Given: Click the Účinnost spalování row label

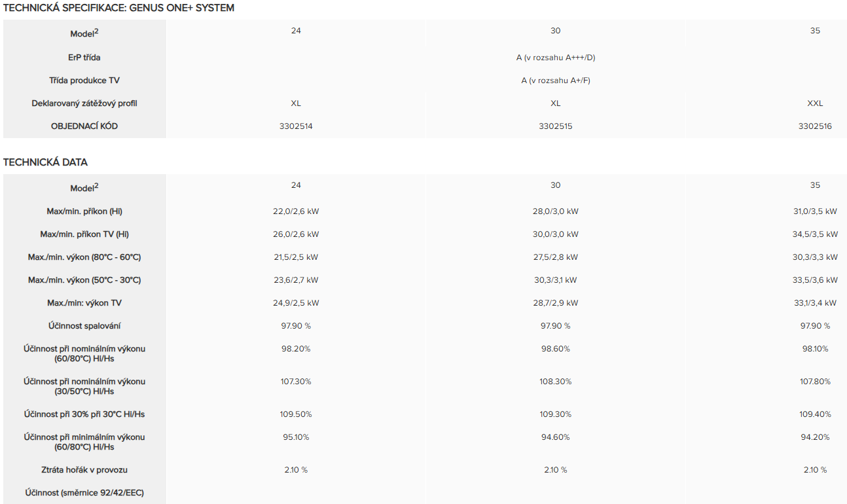Looking at the screenshot, I should [84, 326].
